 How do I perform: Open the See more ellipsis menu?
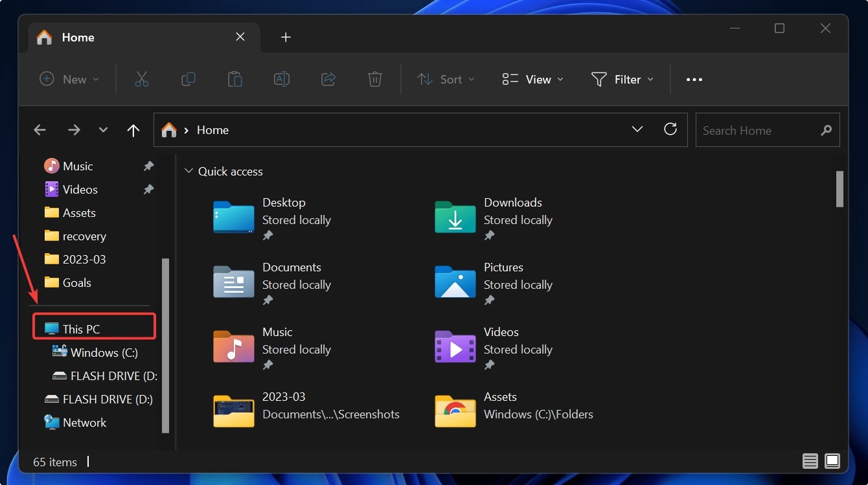pyautogui.click(x=694, y=79)
